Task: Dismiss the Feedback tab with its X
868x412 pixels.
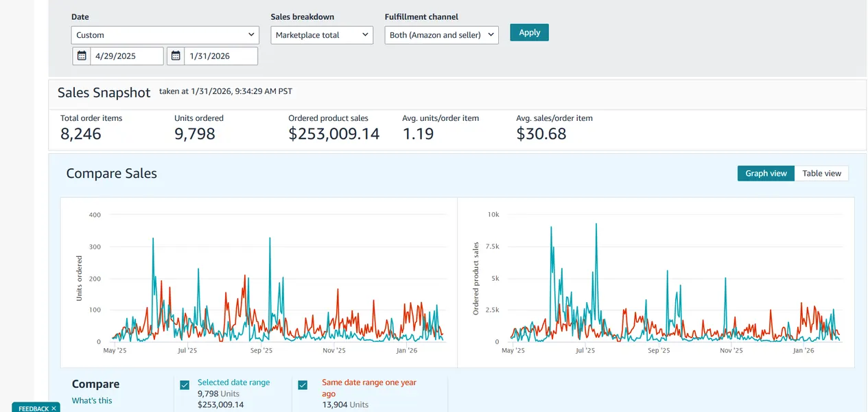Action: (x=54, y=409)
